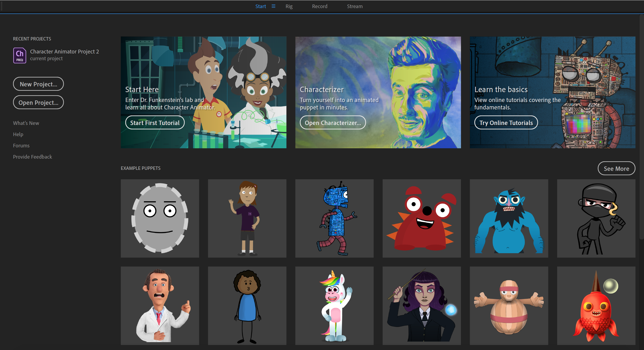Click the New Project button
644x350 pixels.
(x=38, y=84)
